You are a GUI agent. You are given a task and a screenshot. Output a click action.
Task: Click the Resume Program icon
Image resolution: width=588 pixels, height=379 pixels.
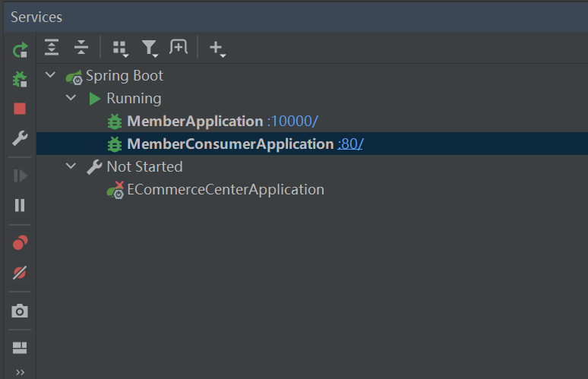coord(21,175)
